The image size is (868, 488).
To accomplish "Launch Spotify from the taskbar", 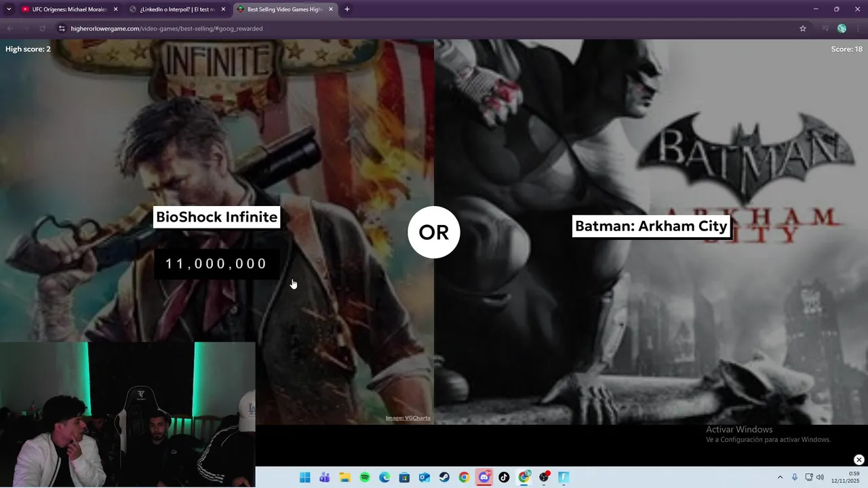I will 365,477.
